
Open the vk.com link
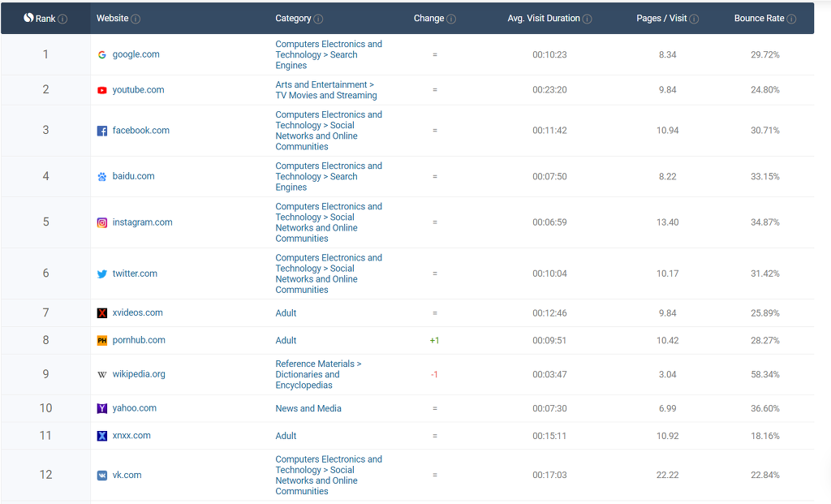click(x=127, y=475)
